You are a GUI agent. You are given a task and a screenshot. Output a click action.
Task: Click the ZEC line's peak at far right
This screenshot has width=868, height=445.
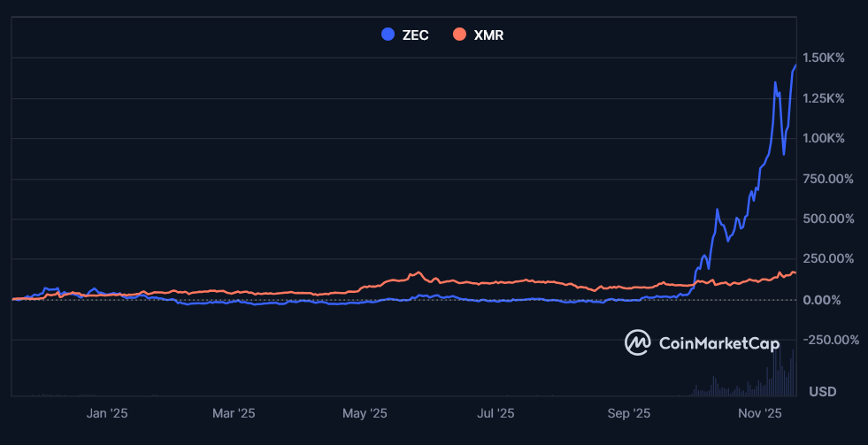tap(795, 65)
